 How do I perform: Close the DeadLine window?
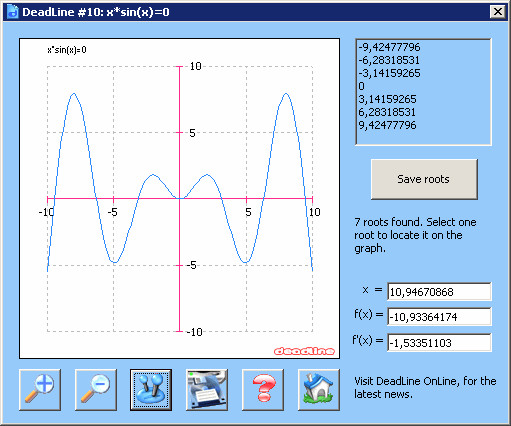point(498,12)
